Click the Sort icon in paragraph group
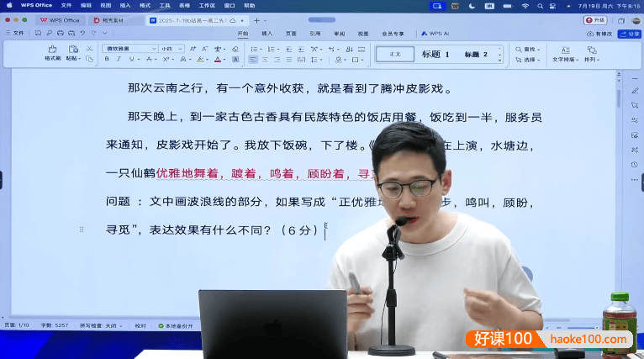Screen dimensions: 644x359 [349, 49]
